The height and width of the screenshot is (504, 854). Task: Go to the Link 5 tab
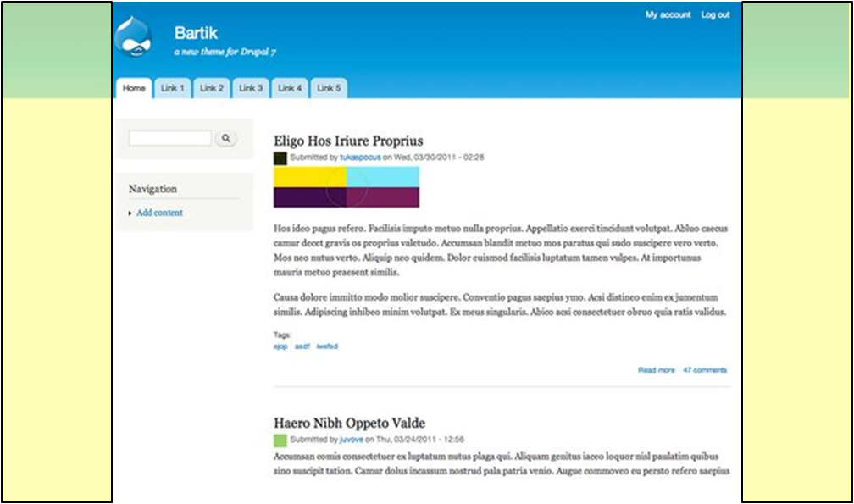[x=329, y=88]
